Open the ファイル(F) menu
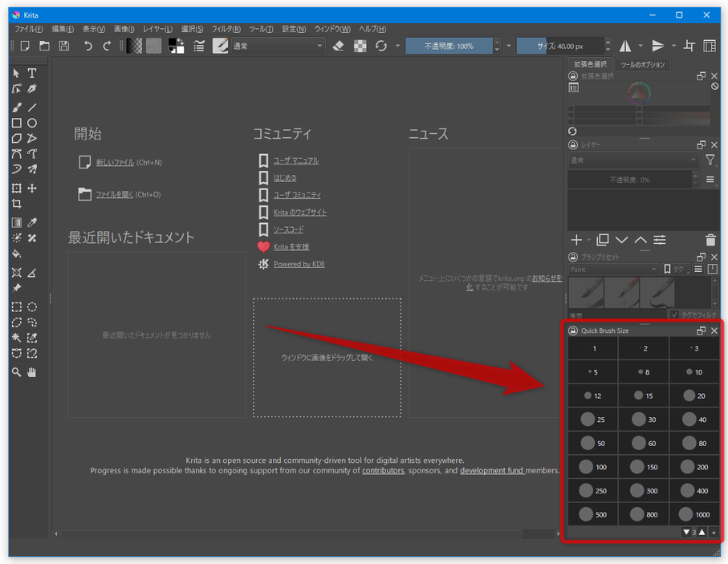This screenshot has height=564, width=728. (x=29, y=29)
